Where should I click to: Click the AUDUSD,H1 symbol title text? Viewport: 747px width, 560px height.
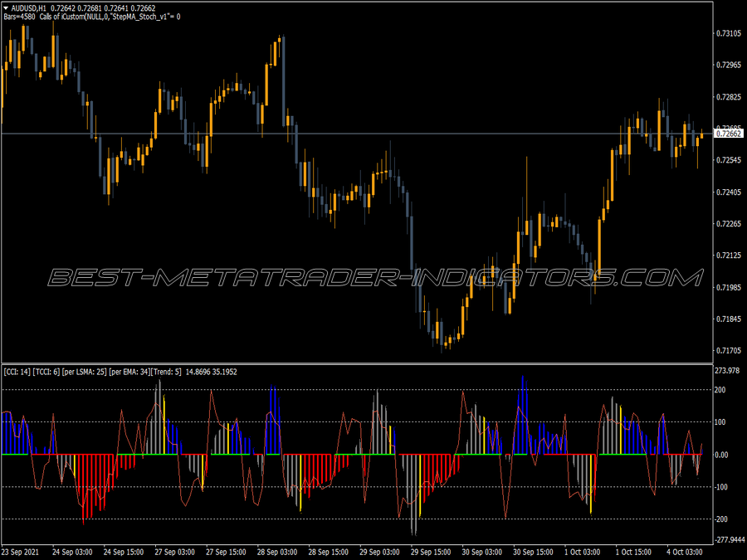pos(28,8)
